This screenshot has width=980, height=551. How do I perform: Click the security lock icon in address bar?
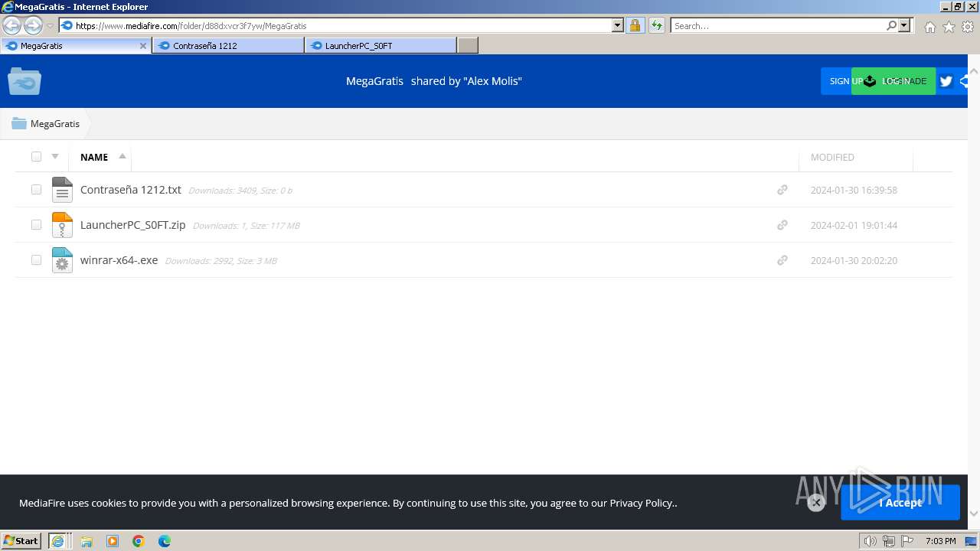click(x=635, y=26)
